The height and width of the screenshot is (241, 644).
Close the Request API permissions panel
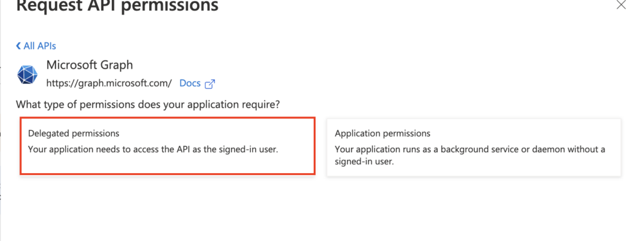tap(621, 4)
